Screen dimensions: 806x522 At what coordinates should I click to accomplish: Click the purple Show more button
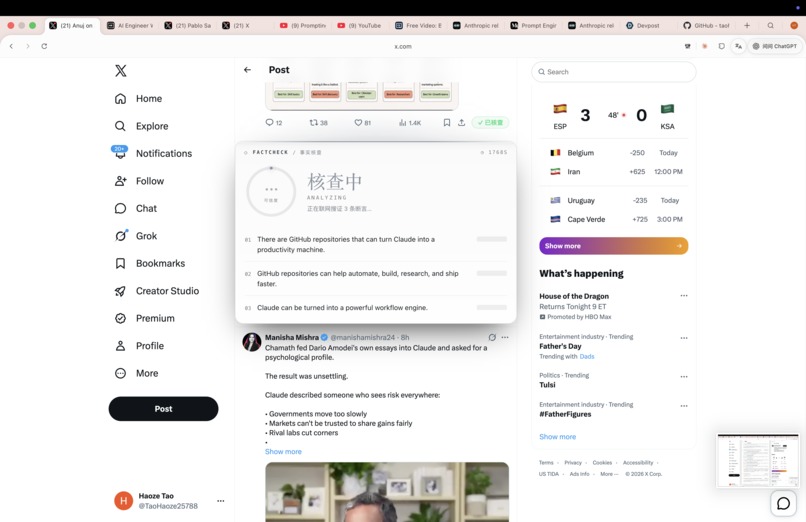pyautogui.click(x=614, y=246)
